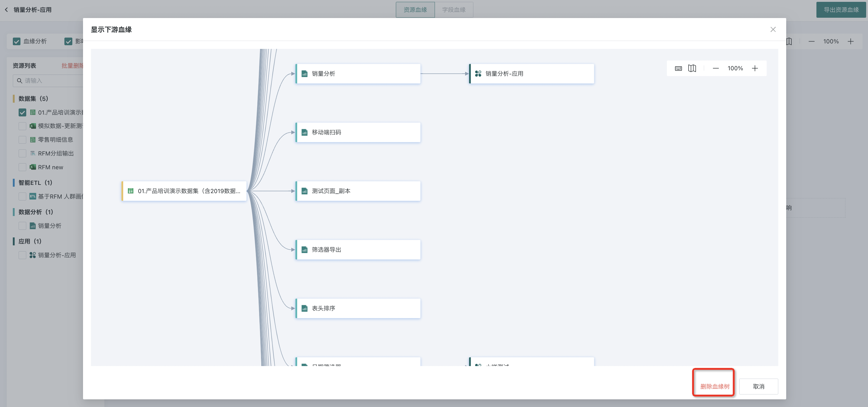Select 销量分析 node in lineage graph
Image resolution: width=868 pixels, height=407 pixels.
[x=358, y=74]
